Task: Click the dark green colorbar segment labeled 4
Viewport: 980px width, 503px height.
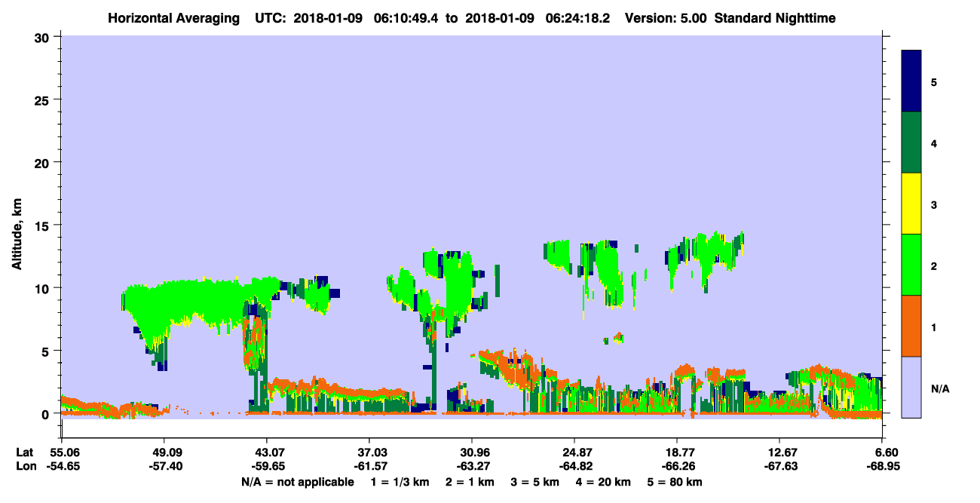Action: pyautogui.click(x=911, y=142)
